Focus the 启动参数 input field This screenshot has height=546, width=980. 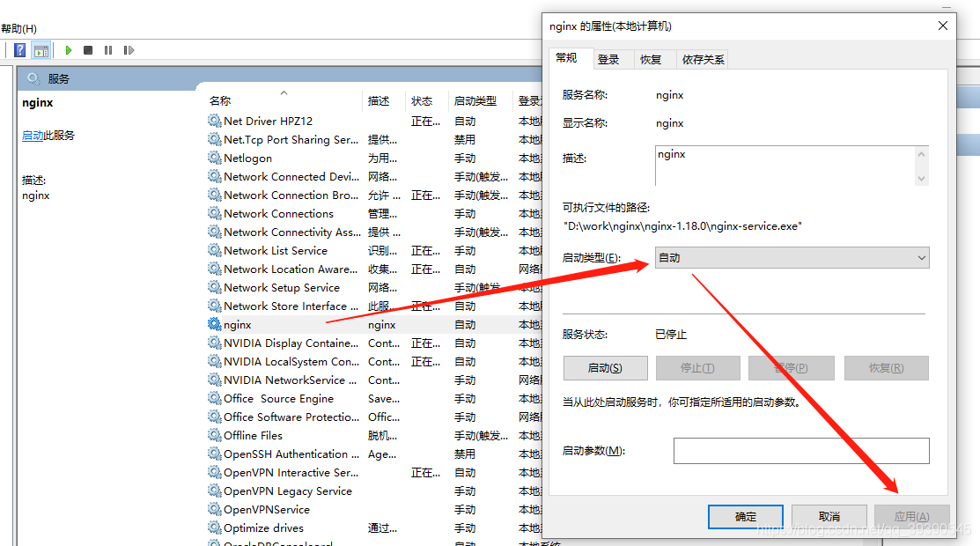[801, 451]
